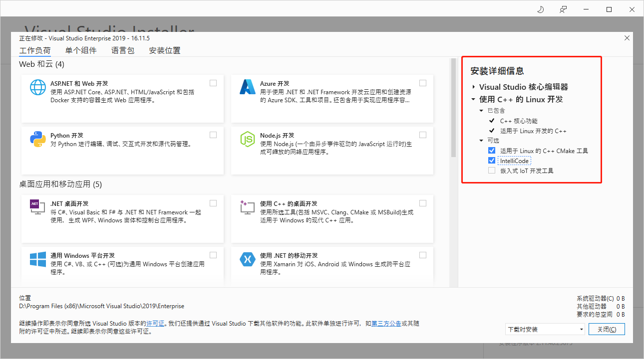
Task: Open the 下载时安装 dropdown
Action: point(545,329)
